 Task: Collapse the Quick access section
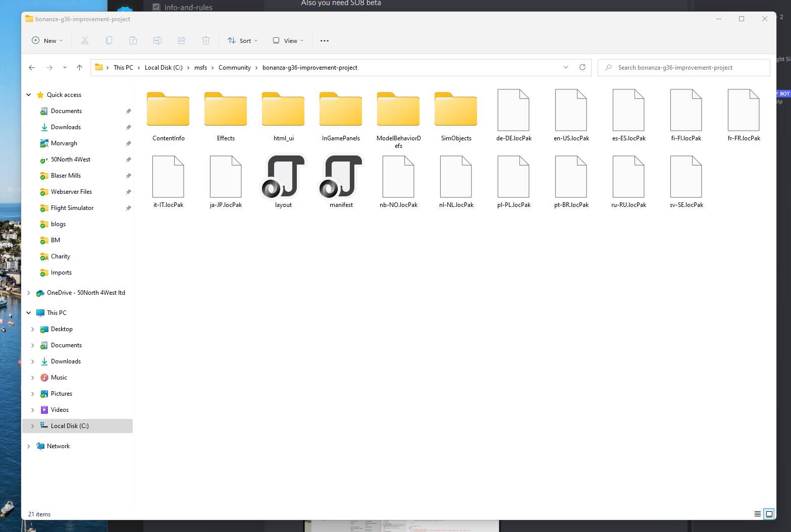pyautogui.click(x=29, y=95)
